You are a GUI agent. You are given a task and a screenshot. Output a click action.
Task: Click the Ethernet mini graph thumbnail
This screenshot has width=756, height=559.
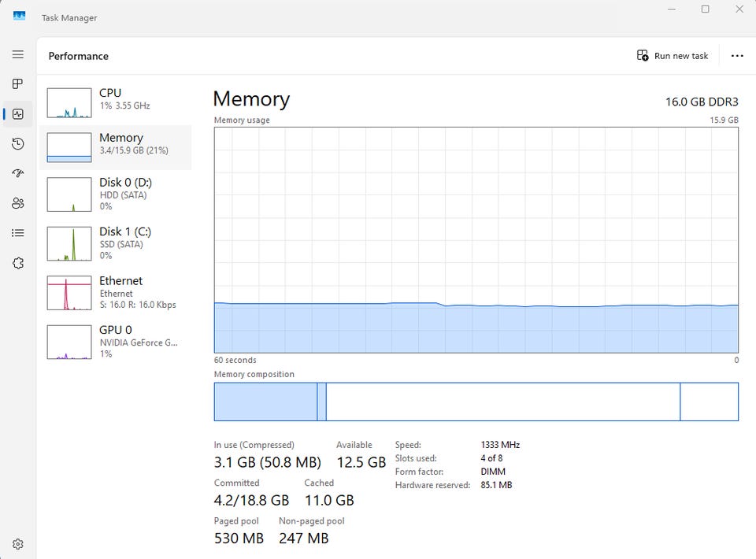pos(69,293)
